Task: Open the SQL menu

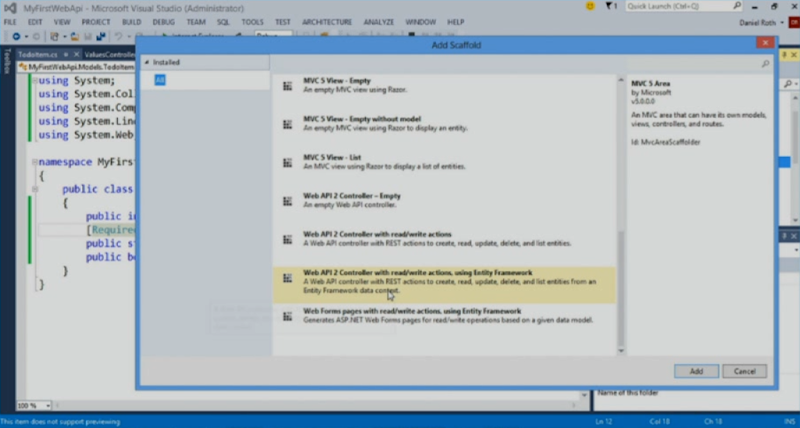Action: coord(223,22)
